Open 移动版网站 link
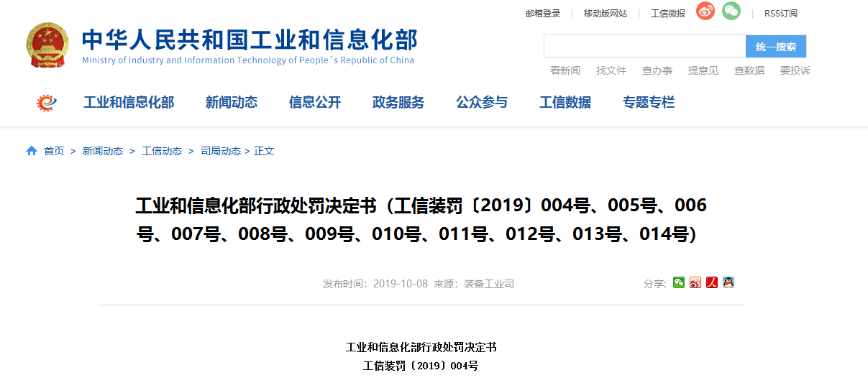The image size is (868, 388). click(x=606, y=14)
